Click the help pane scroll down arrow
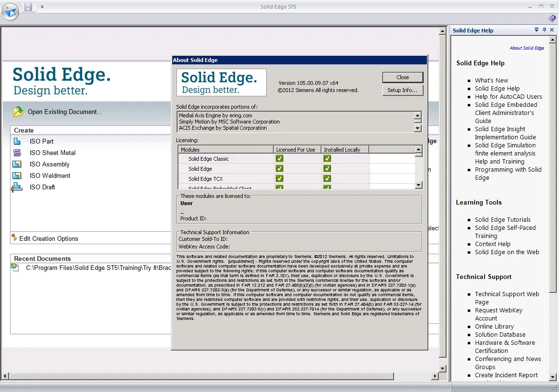The width and height of the screenshot is (559, 392). (553, 377)
